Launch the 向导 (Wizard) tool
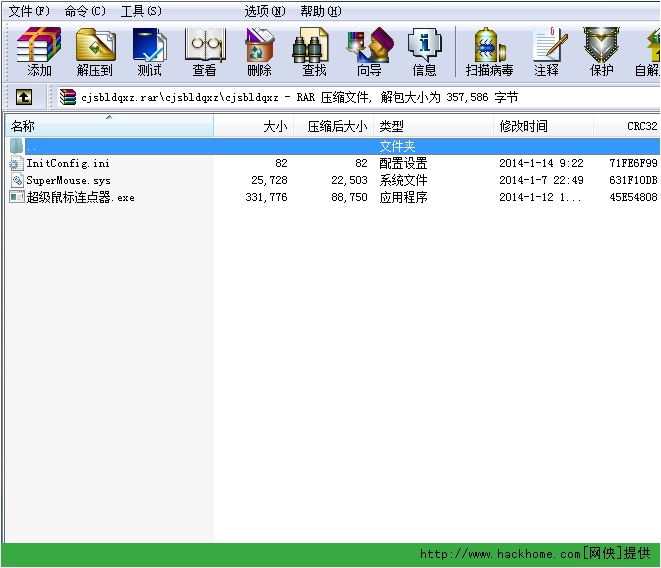The width and height of the screenshot is (661, 568). click(x=369, y=51)
